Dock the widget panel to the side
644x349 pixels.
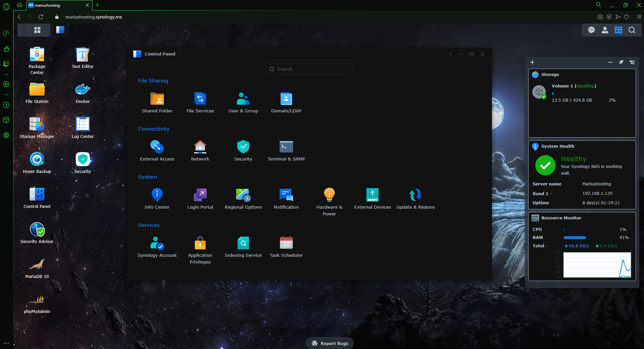(x=632, y=62)
